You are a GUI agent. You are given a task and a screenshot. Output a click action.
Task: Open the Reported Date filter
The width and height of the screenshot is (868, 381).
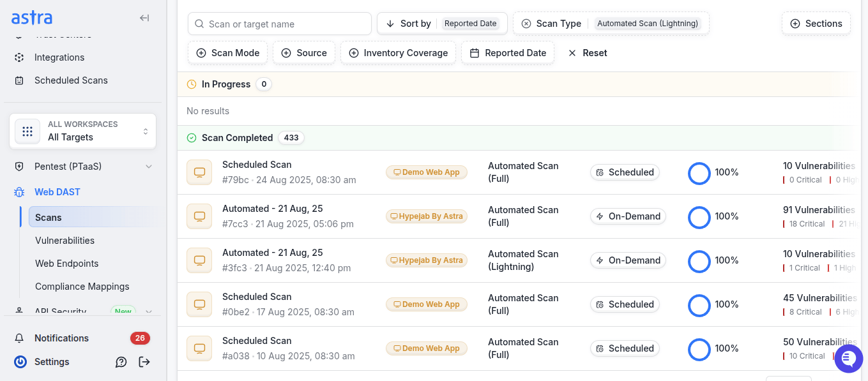pyautogui.click(x=508, y=53)
